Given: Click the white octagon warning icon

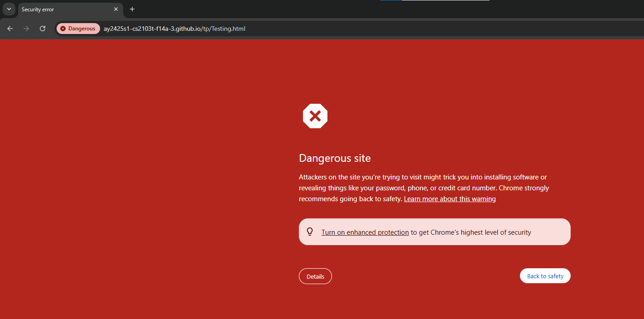Looking at the screenshot, I should tap(315, 116).
